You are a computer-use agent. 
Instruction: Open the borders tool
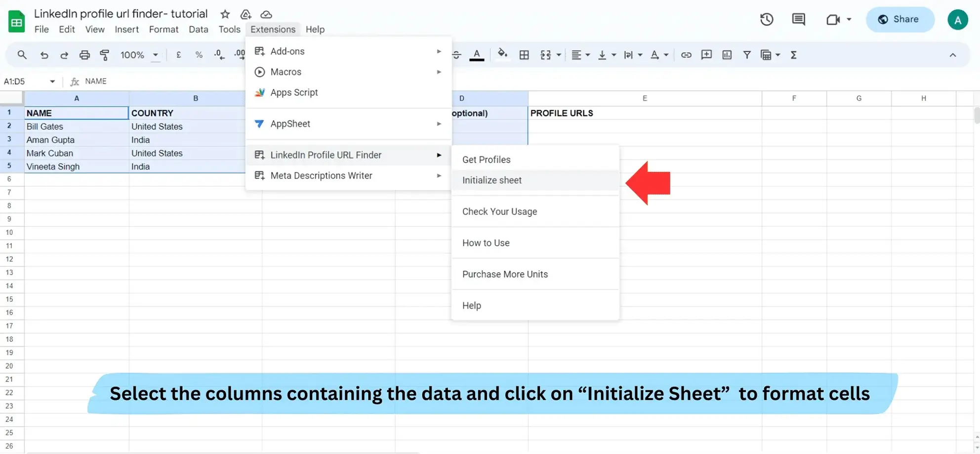(524, 55)
